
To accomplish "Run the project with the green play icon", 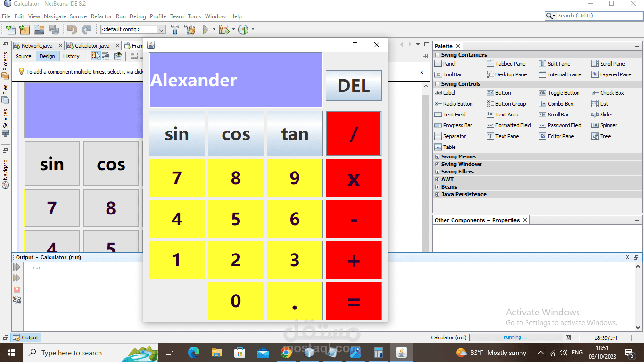I will (x=206, y=30).
